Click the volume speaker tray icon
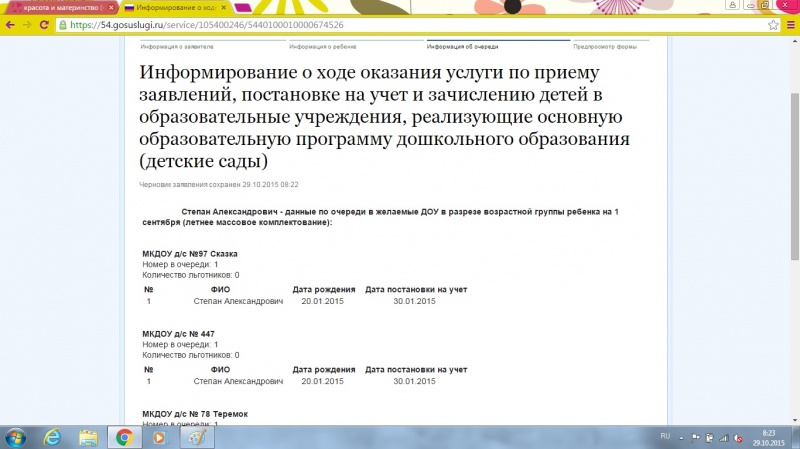 pos(738,438)
